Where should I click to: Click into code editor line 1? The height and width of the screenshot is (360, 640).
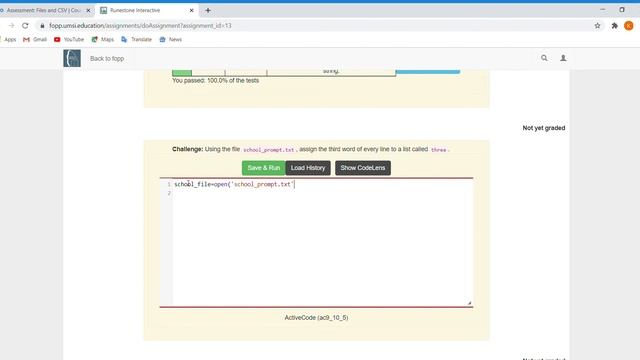(x=322, y=184)
